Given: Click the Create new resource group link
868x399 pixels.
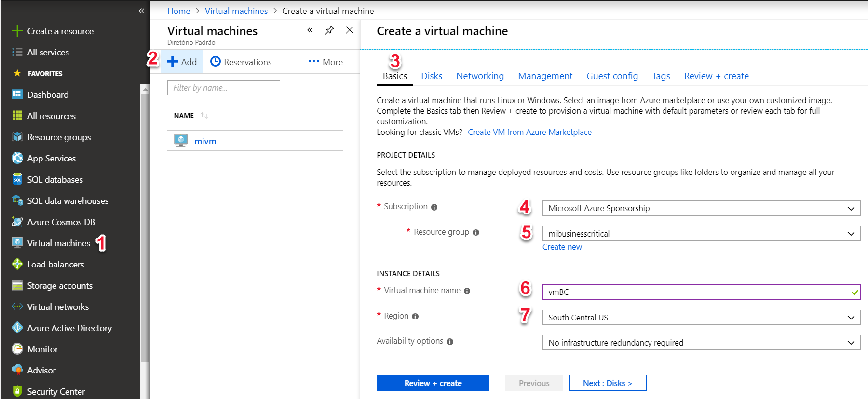Looking at the screenshot, I should tap(562, 247).
